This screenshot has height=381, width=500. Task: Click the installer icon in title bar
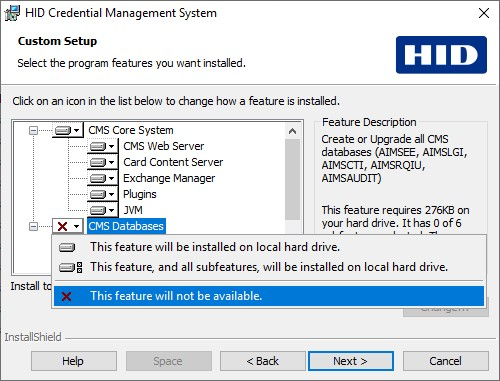pyautogui.click(x=12, y=13)
